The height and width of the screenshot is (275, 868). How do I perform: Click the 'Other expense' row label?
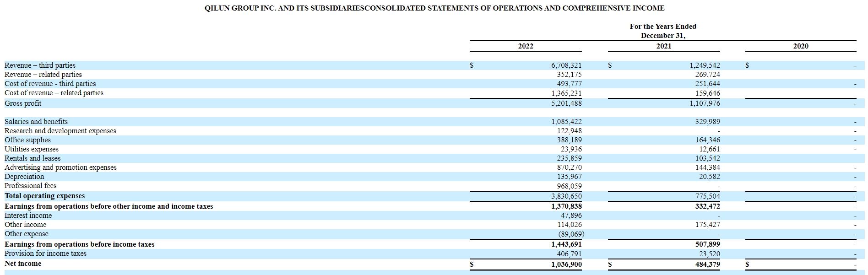click(x=27, y=234)
